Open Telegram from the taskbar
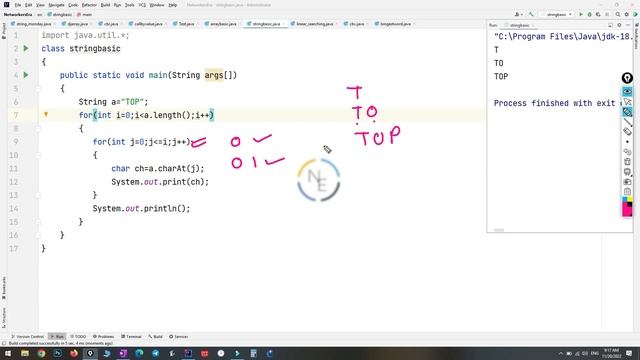 click(x=156, y=353)
